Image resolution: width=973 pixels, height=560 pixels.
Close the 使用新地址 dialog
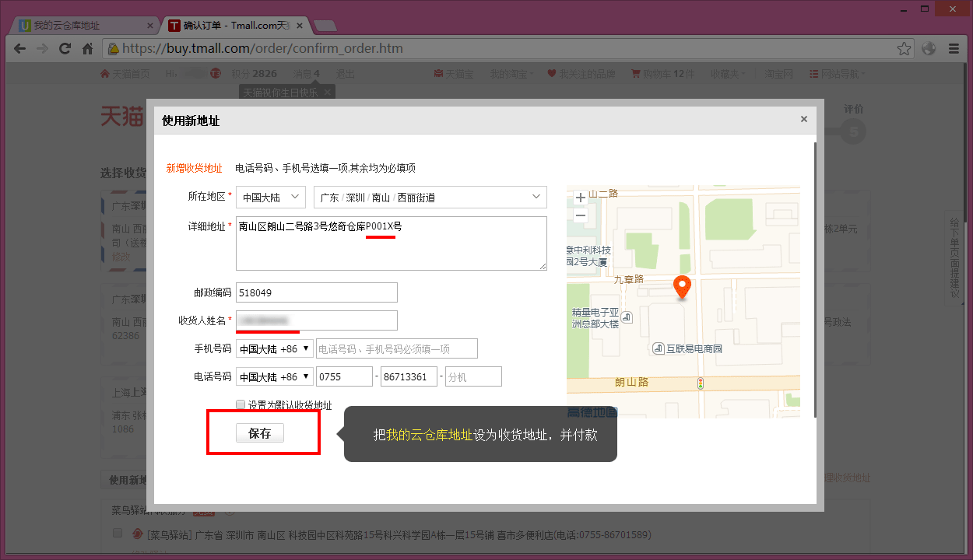pos(804,119)
